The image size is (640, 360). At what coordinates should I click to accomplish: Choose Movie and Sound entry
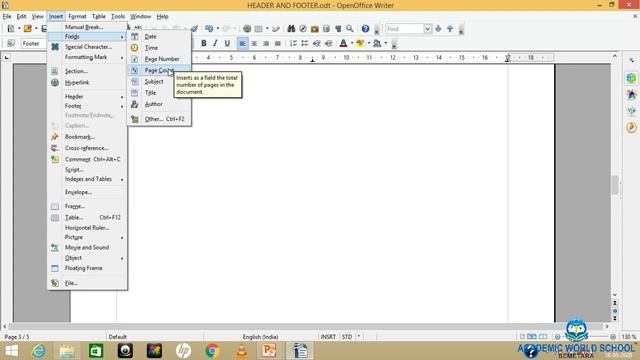pos(87,247)
